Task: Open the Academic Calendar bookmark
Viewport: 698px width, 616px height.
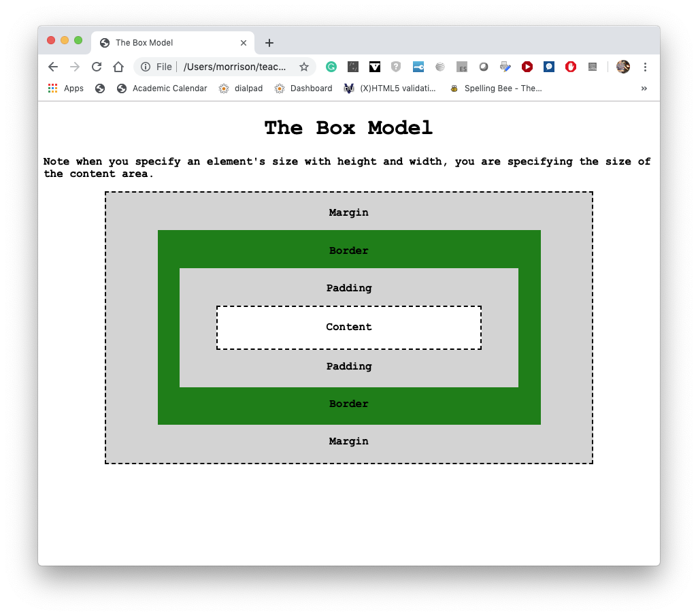Action: (162, 88)
